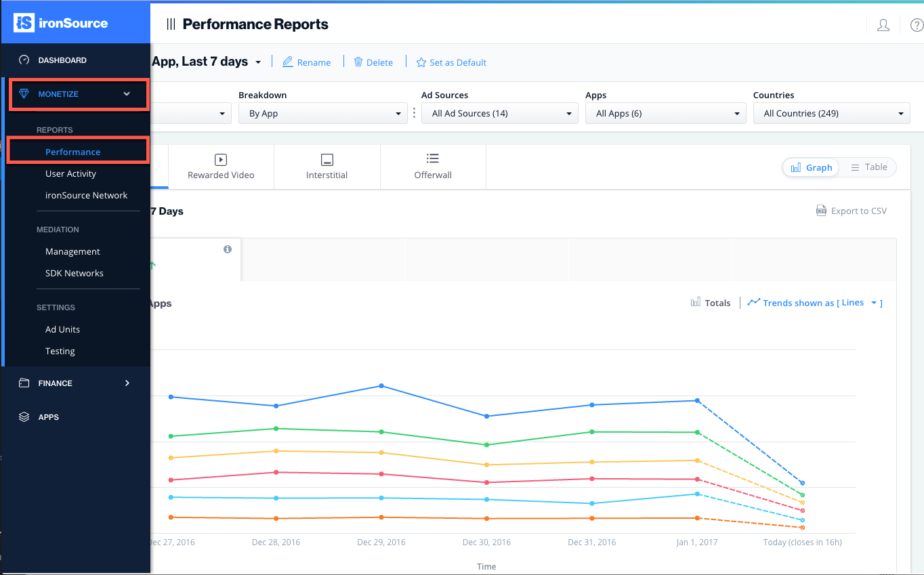Click Export to CSV
This screenshot has height=575, width=924.
[852, 211]
